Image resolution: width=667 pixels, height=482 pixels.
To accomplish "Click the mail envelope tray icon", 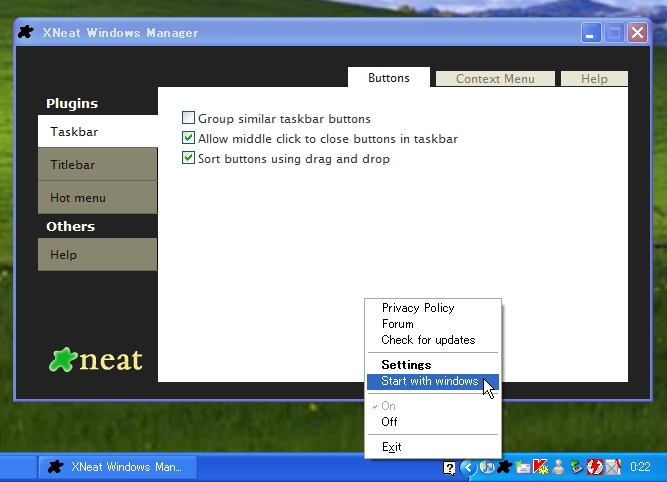I will click(523, 467).
